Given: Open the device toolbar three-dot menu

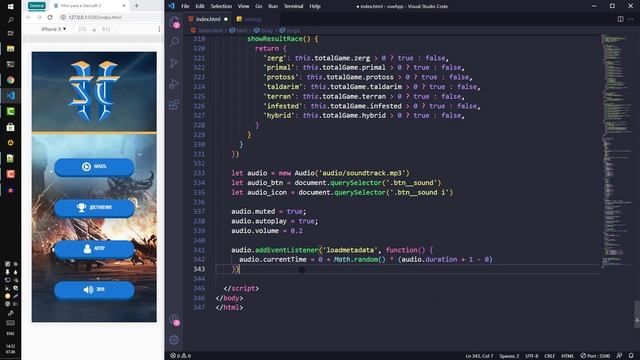Looking at the screenshot, I should pos(159,29).
